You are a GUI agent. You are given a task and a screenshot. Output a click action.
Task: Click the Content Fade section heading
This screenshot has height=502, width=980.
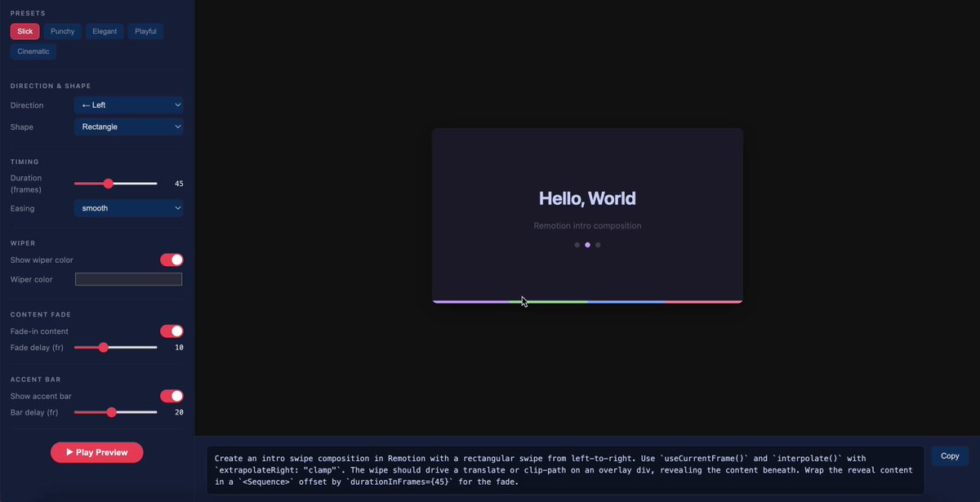tap(41, 314)
